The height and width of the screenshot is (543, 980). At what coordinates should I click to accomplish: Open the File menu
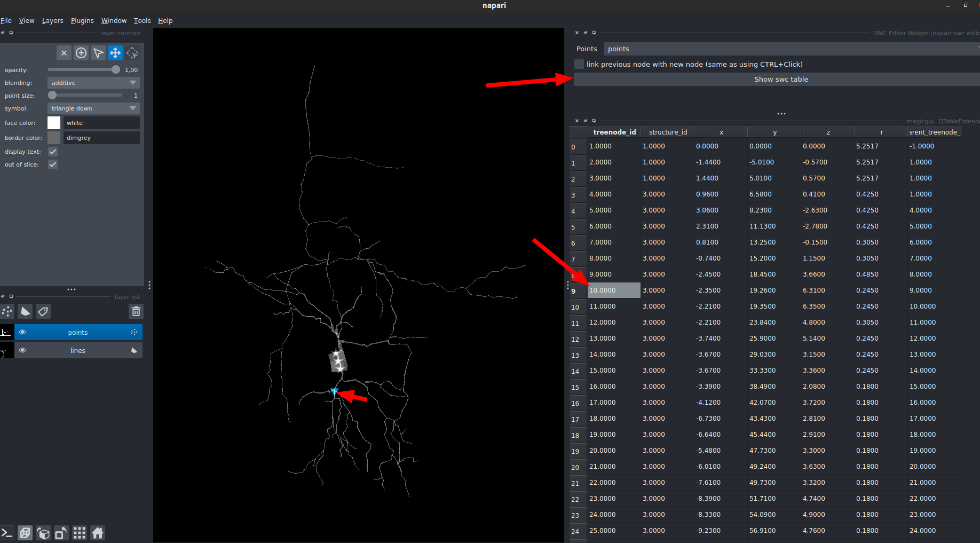6,21
